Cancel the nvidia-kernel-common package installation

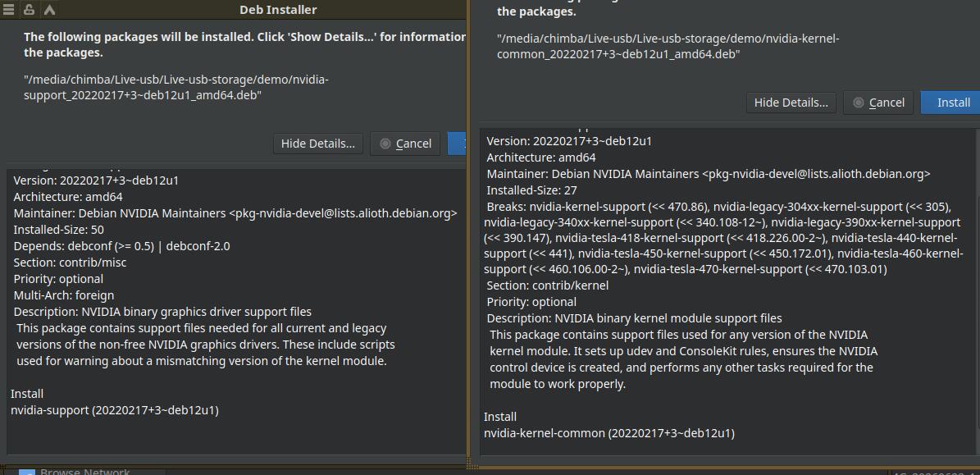click(x=878, y=103)
